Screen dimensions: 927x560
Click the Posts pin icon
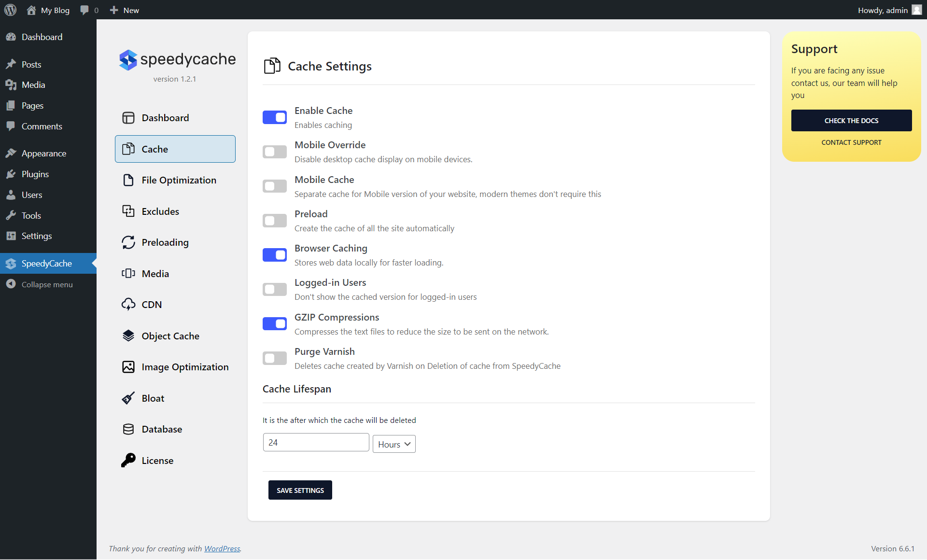pos(11,64)
